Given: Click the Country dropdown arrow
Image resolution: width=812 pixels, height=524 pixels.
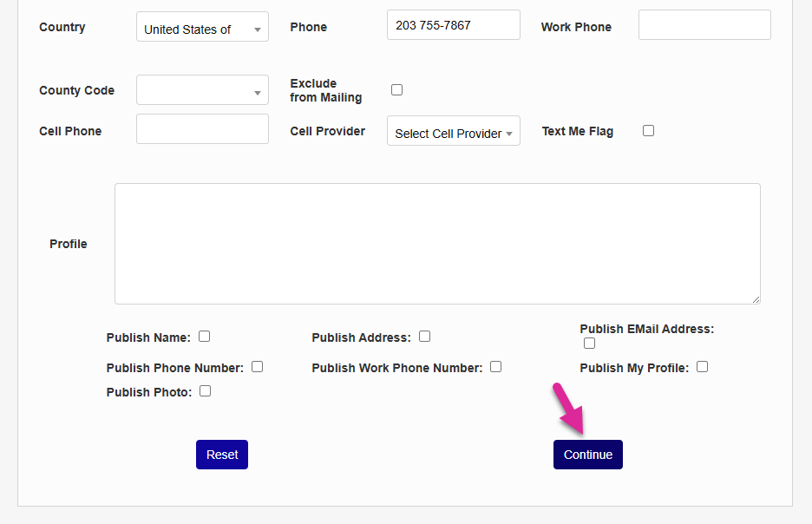Looking at the screenshot, I should coord(258,29).
